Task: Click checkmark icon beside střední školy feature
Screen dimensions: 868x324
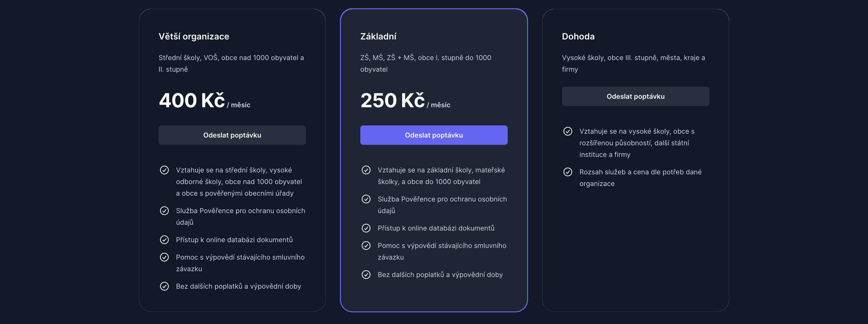Action: 164,170
